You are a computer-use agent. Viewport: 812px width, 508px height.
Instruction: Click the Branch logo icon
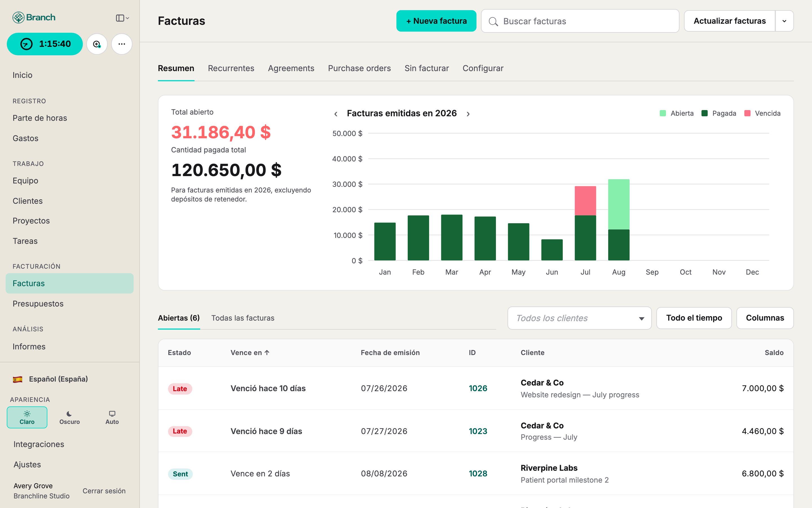18,17
